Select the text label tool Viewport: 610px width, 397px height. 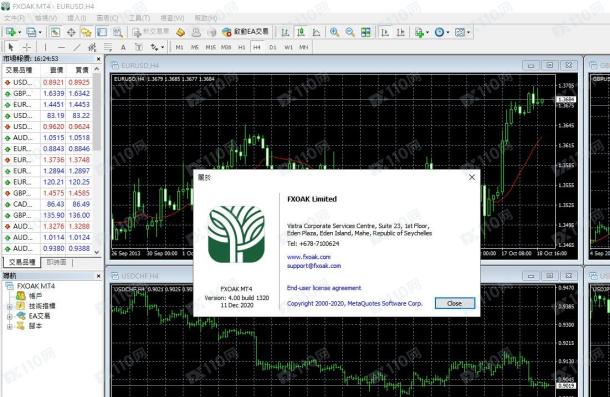tap(138, 47)
